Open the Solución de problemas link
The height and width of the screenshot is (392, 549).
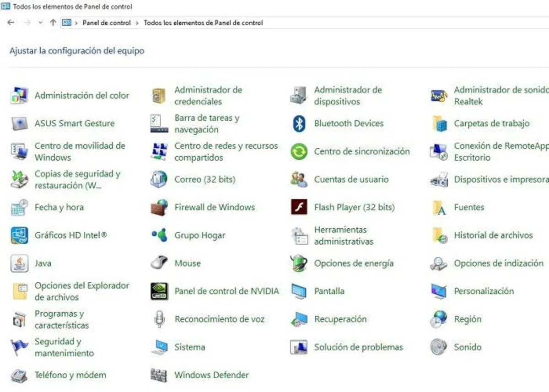pyautogui.click(x=358, y=347)
